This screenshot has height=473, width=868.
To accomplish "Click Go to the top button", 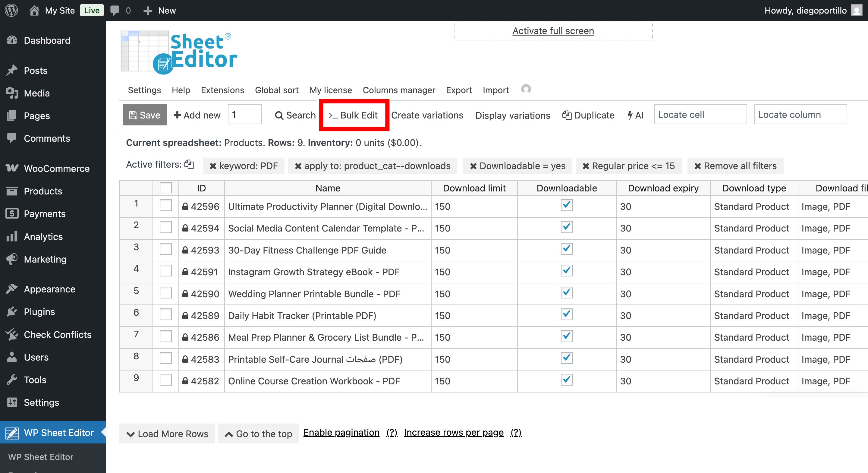I will point(258,434).
